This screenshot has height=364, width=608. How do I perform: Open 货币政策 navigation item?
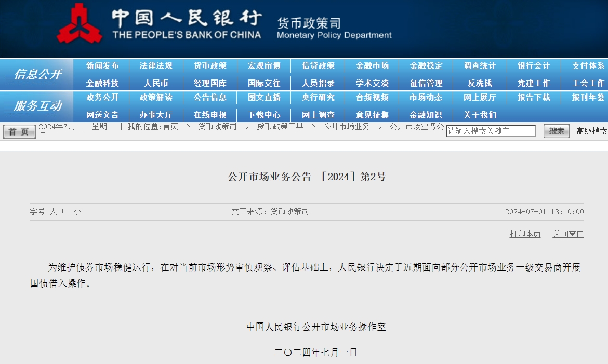point(210,66)
